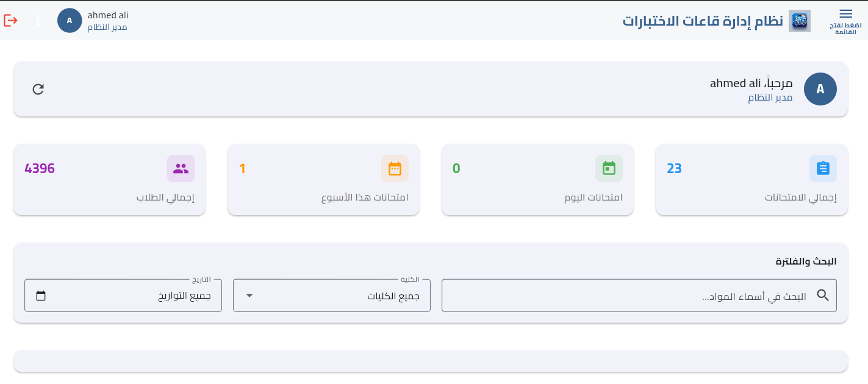Click the red logout icon
The image size is (868, 384).
coord(10,20)
